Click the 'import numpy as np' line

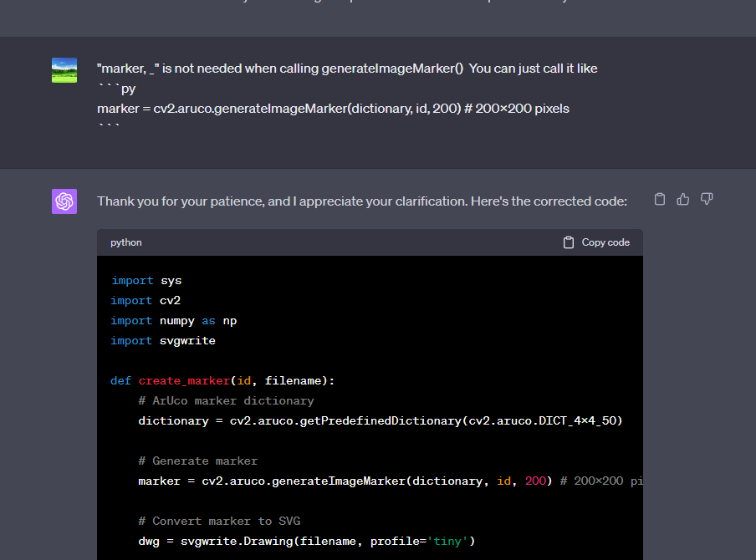tap(173, 321)
